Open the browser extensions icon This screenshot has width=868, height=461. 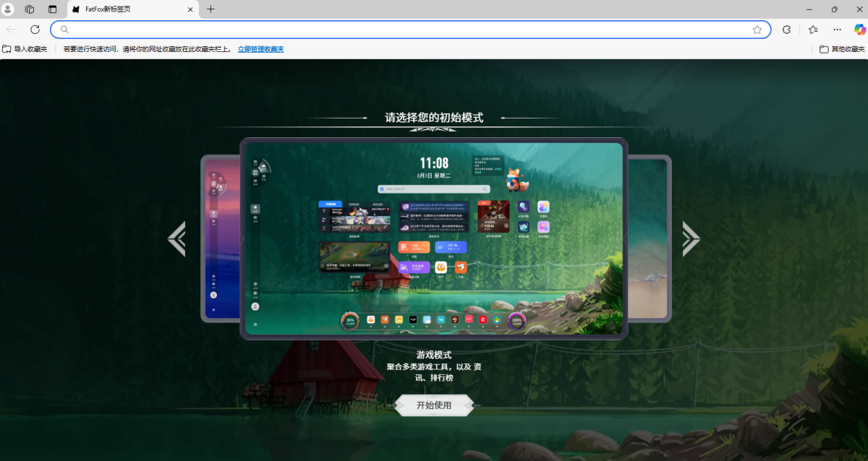pyautogui.click(x=787, y=30)
